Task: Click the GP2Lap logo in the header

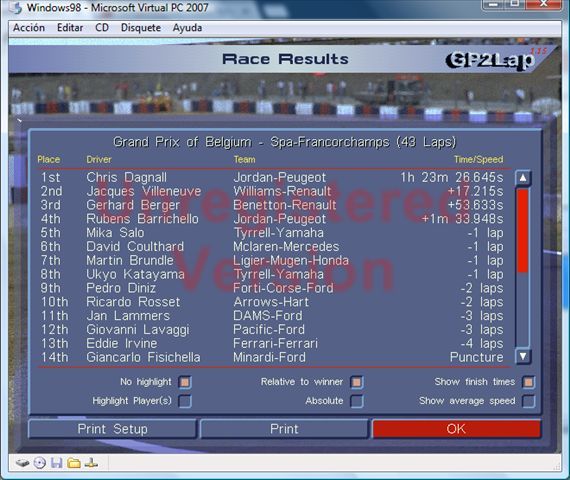Action: tap(491, 60)
